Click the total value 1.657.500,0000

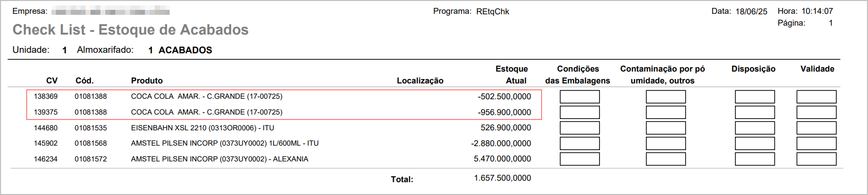[503, 178]
